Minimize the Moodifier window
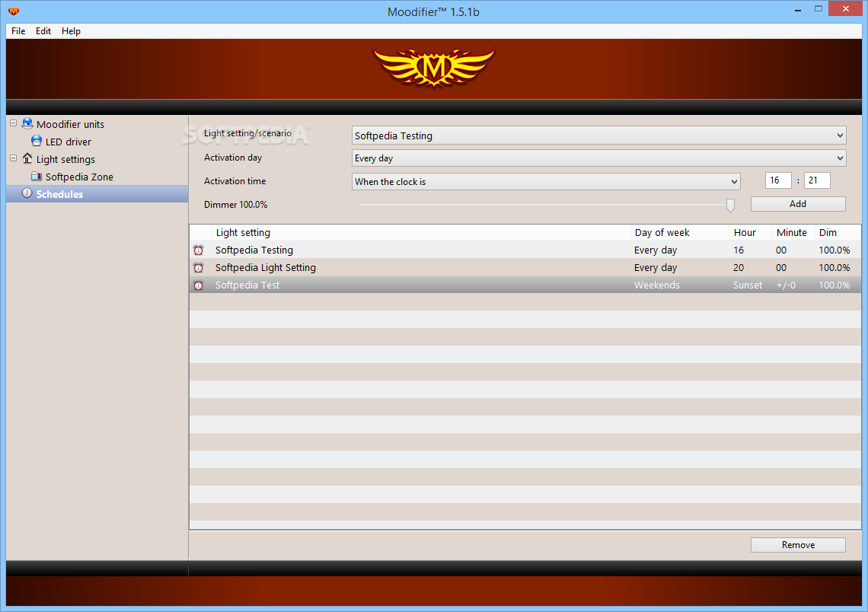 click(x=798, y=9)
